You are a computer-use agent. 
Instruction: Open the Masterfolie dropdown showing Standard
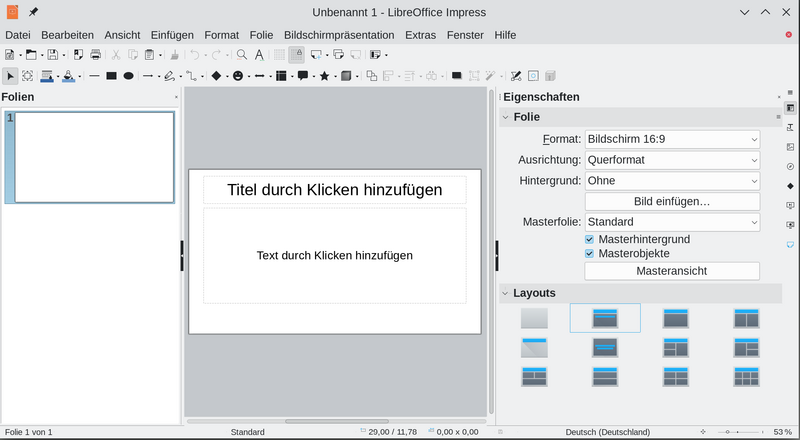click(672, 222)
